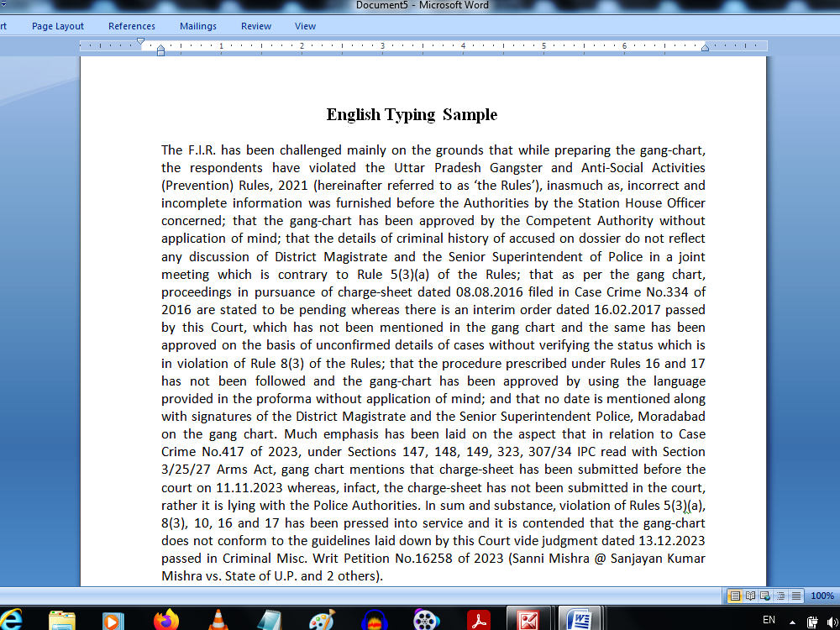
Task: Open the film reel video app on taskbar
Action: (x=427, y=620)
